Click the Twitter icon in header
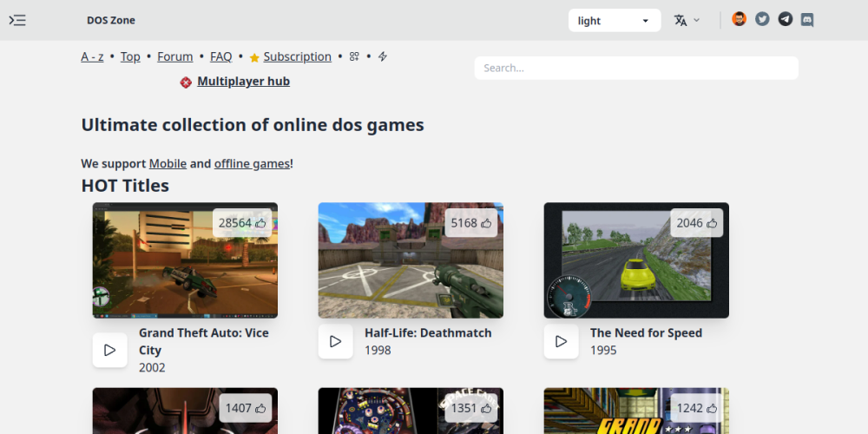 tap(762, 19)
